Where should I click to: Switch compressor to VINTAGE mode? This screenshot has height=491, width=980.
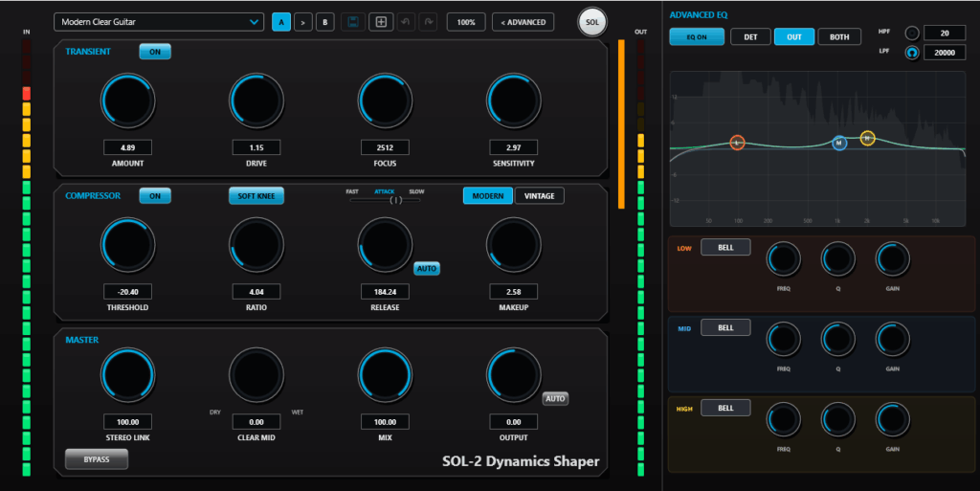(x=540, y=196)
